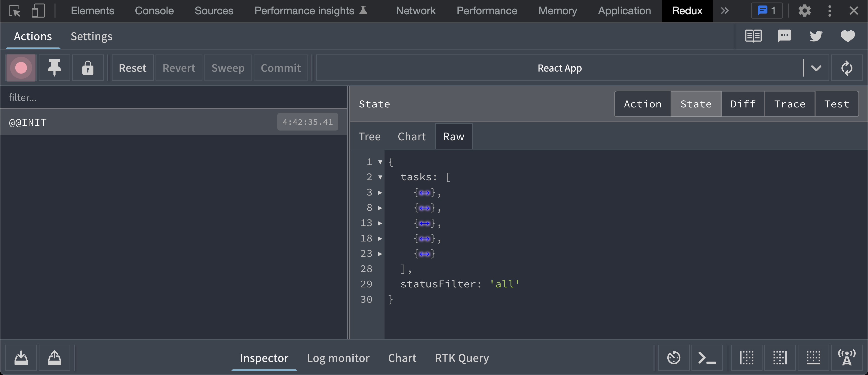
Task: Open the dispatcher terminal prompt icon
Action: (x=707, y=357)
